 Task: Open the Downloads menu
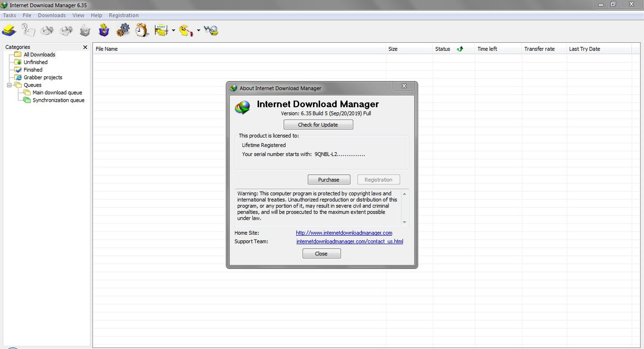(52, 15)
